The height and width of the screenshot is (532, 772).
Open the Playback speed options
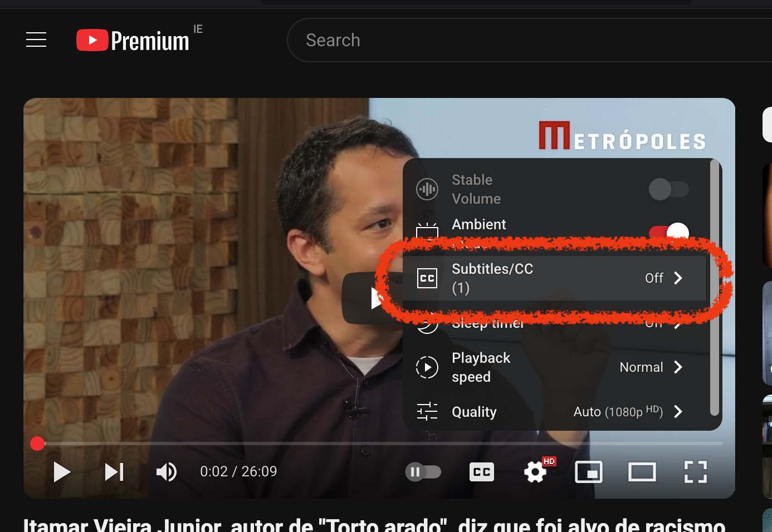click(x=557, y=367)
